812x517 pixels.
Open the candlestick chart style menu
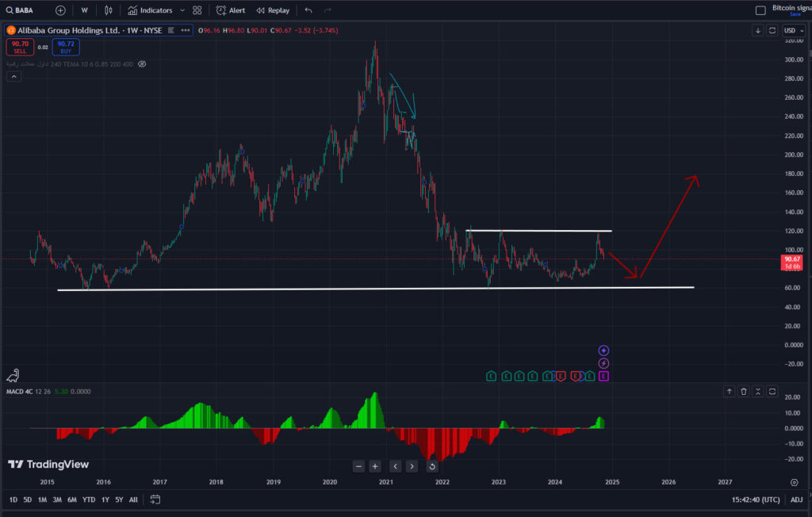(108, 10)
